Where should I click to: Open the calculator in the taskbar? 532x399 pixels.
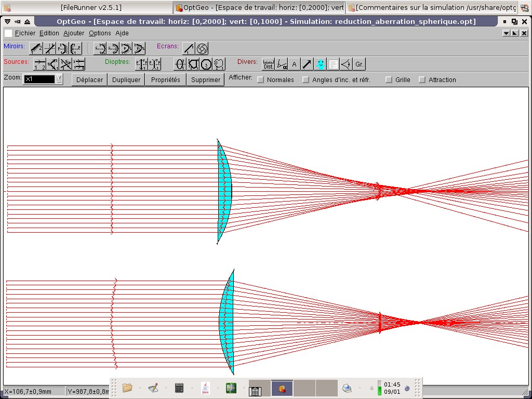pyautogui.click(x=179, y=388)
